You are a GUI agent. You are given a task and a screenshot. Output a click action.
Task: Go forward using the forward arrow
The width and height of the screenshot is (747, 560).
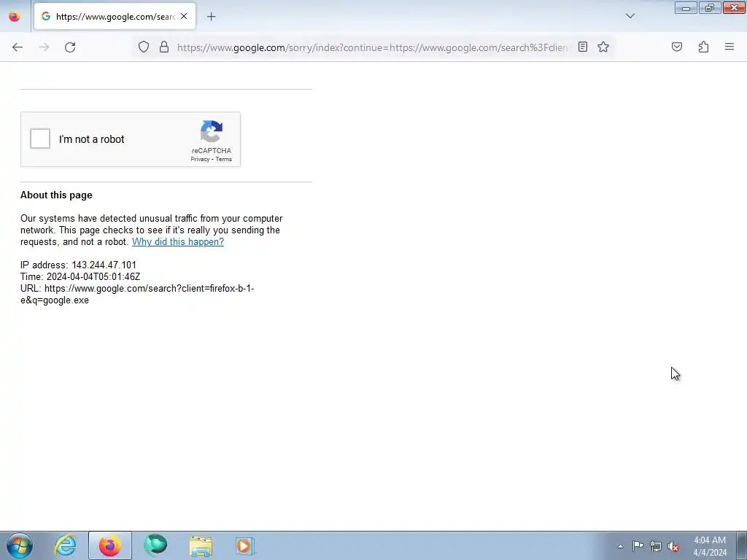coord(44,47)
